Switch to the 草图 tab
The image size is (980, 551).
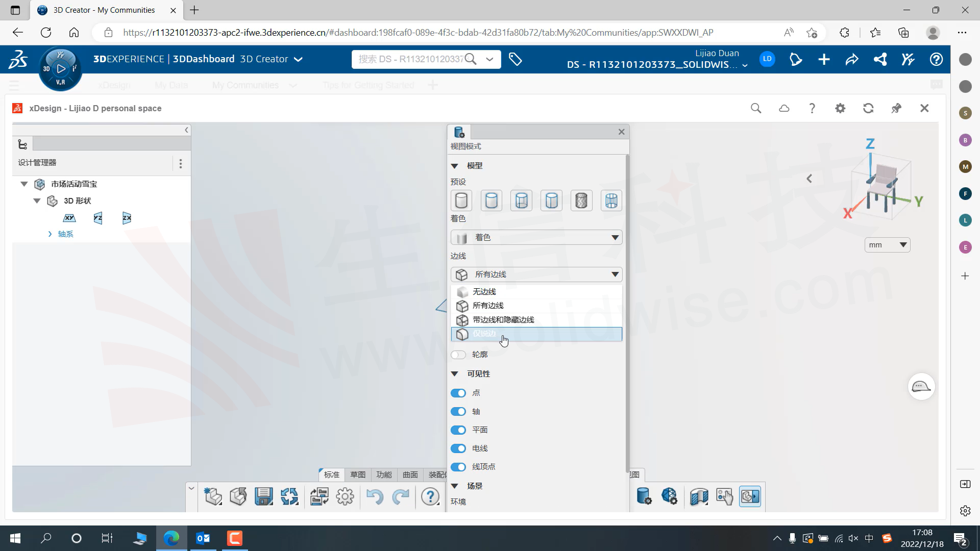tap(357, 474)
